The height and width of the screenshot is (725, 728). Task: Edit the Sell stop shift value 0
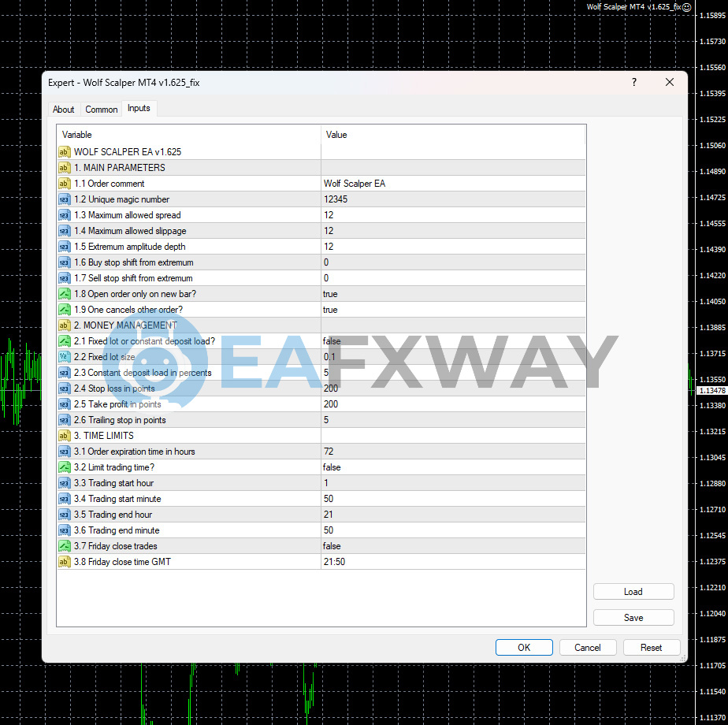[453, 278]
